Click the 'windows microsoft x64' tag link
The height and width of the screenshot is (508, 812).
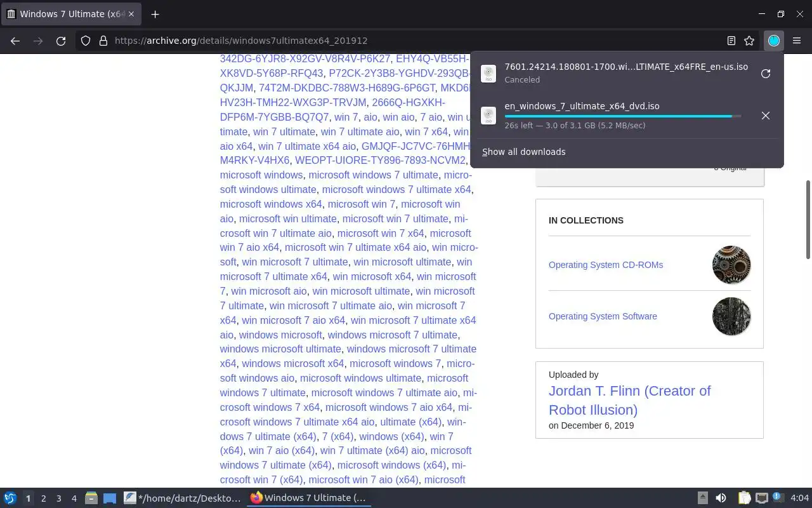292,363
